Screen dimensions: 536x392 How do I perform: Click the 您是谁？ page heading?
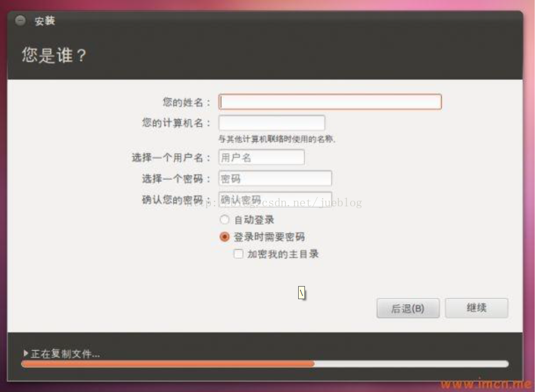(x=54, y=55)
